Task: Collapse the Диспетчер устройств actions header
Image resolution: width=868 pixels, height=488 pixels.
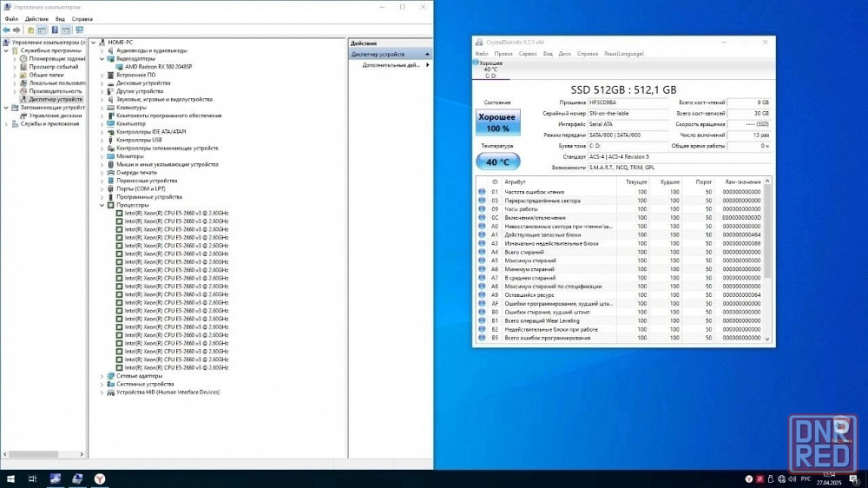Action: point(427,55)
